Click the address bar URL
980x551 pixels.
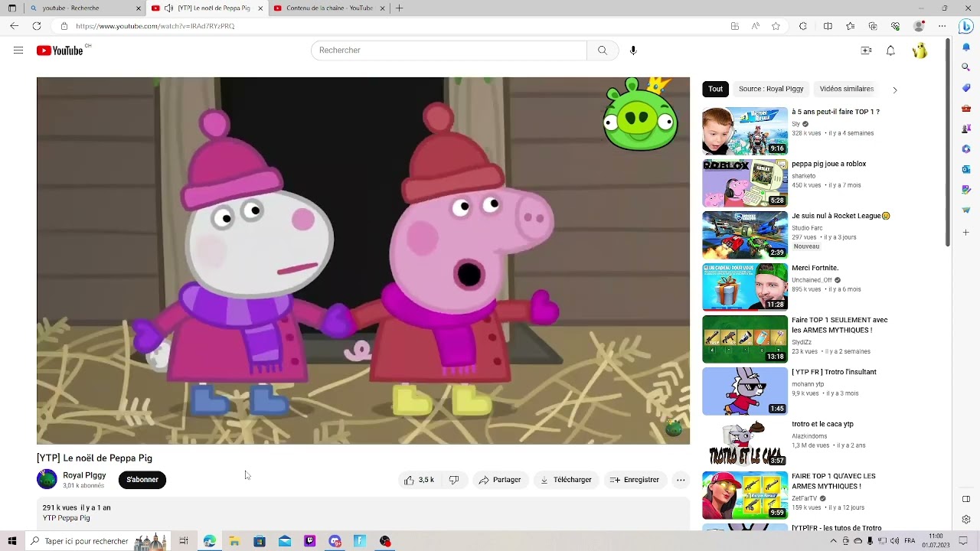click(x=155, y=26)
